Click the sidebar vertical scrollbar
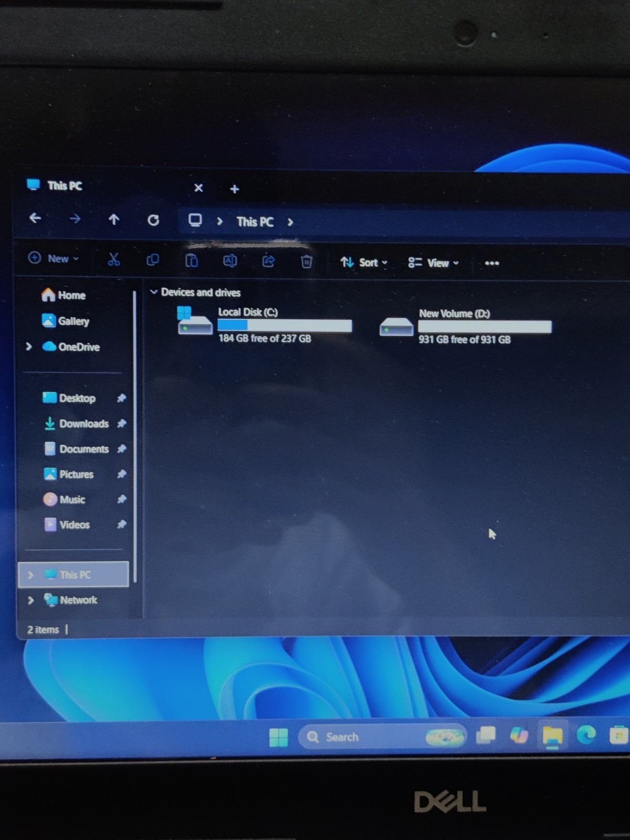Viewport: 630px width, 840px height. 135,436
